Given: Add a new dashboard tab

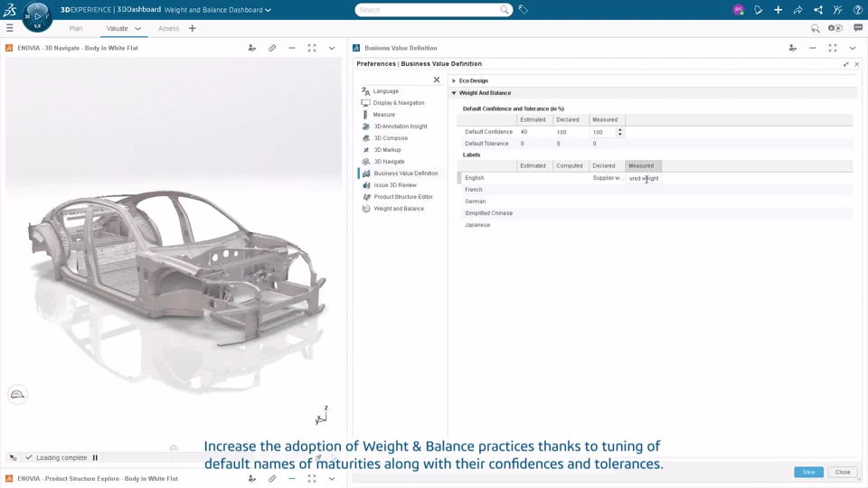Looking at the screenshot, I should (192, 28).
